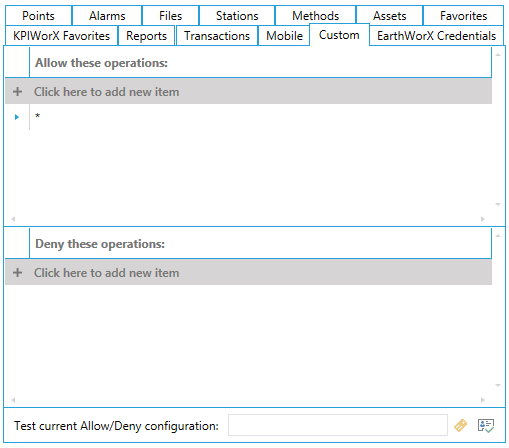This screenshot has height=448, width=509.
Task: Open the Points tab
Action: (x=38, y=16)
